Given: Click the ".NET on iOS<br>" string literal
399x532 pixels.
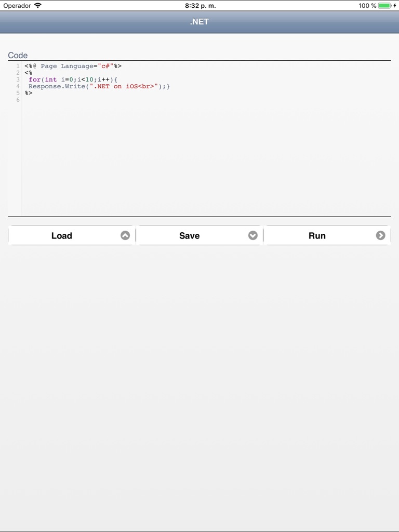Looking at the screenshot, I should point(124,87).
